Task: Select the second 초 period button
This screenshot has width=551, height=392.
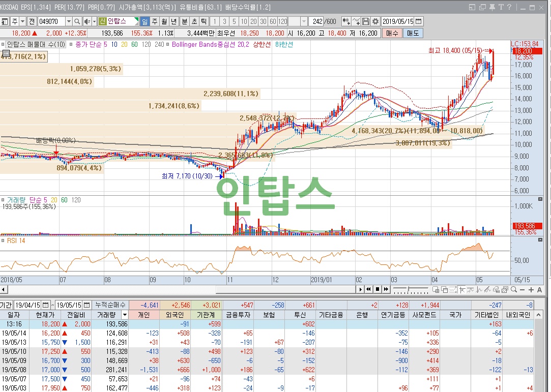Action: (x=194, y=21)
